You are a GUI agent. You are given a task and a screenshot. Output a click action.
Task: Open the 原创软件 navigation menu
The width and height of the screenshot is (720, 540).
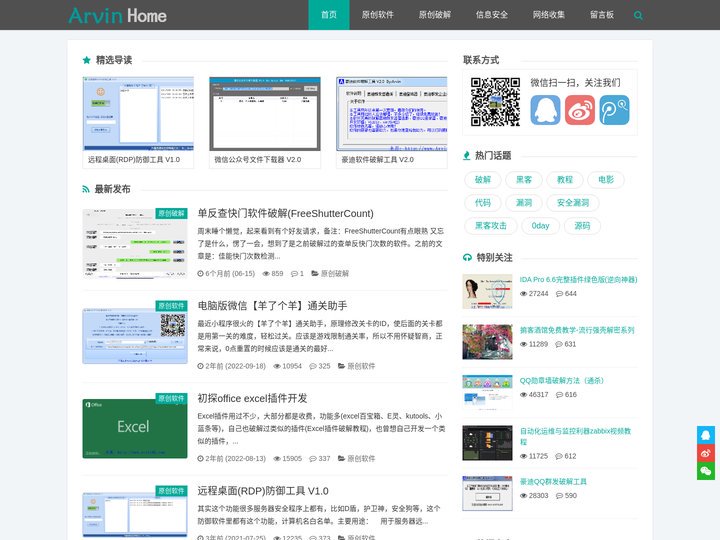[377, 15]
